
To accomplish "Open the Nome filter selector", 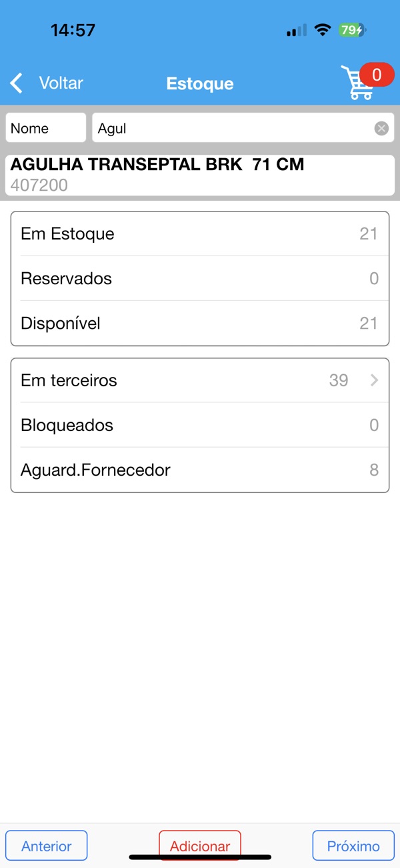I will (46, 128).
